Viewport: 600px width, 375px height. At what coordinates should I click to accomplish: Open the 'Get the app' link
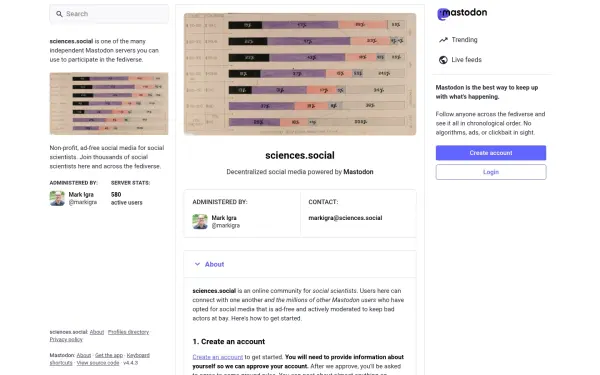click(x=109, y=355)
